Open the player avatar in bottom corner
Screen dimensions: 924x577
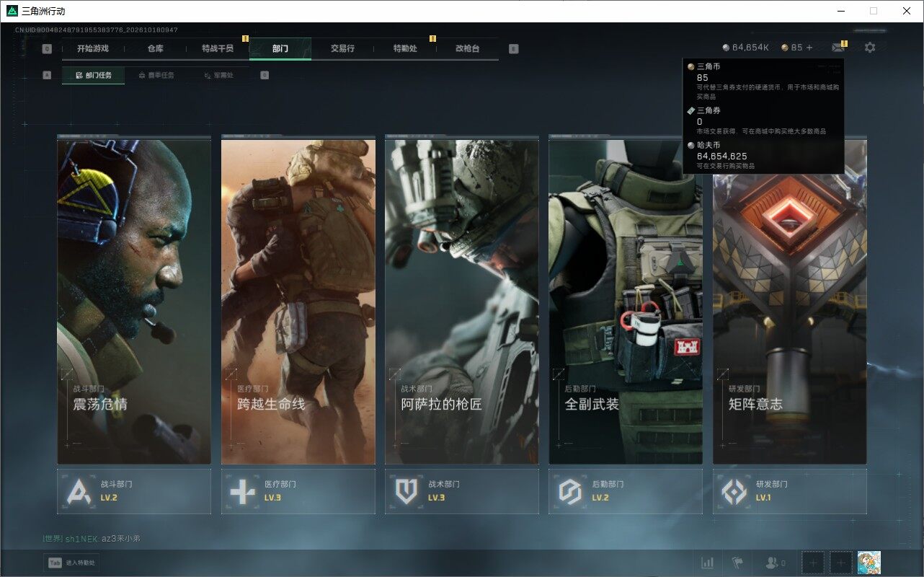click(869, 563)
